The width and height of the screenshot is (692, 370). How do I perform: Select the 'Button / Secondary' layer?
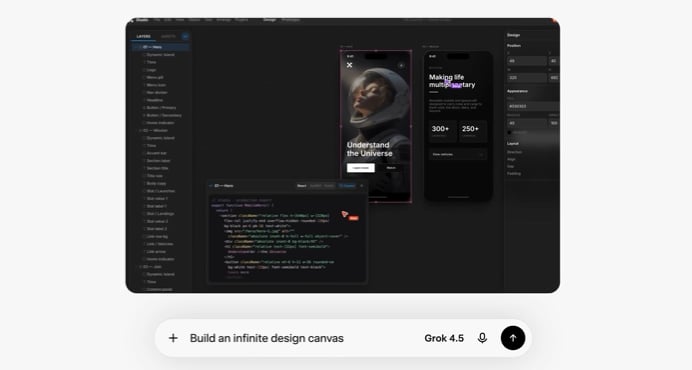tap(164, 115)
